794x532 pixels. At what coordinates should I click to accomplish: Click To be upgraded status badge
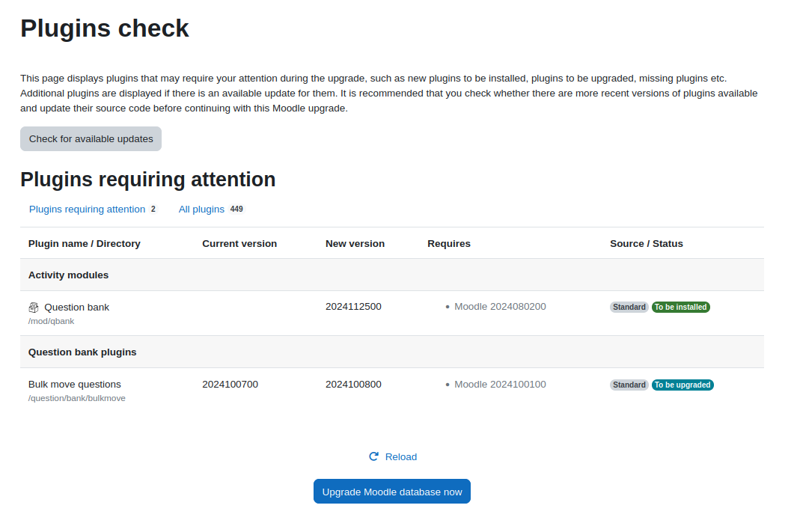pos(682,385)
